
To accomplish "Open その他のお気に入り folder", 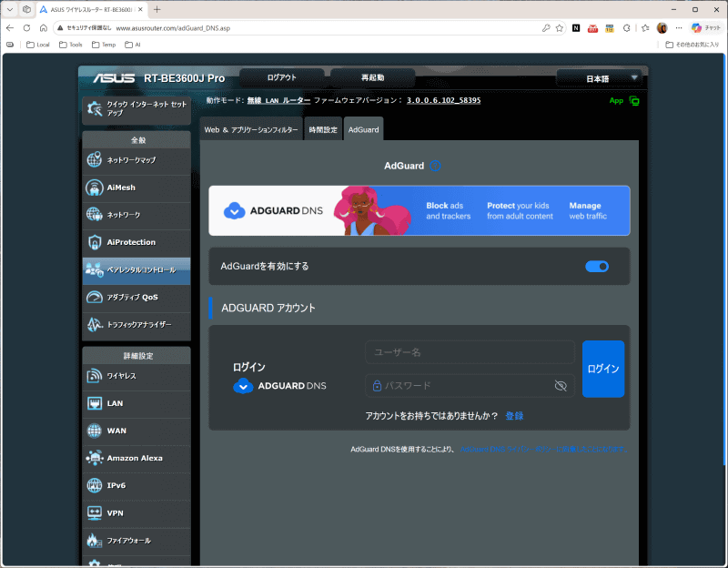I will click(692, 45).
